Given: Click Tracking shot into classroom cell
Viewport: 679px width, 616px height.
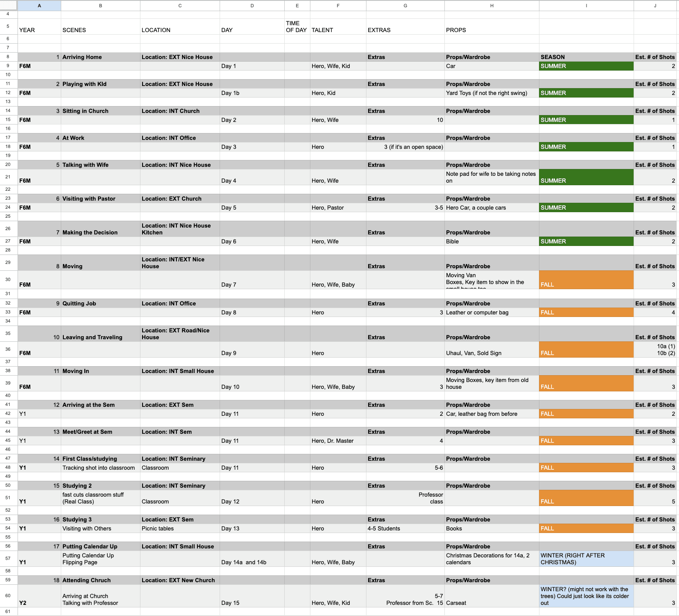Looking at the screenshot, I should point(101,468).
